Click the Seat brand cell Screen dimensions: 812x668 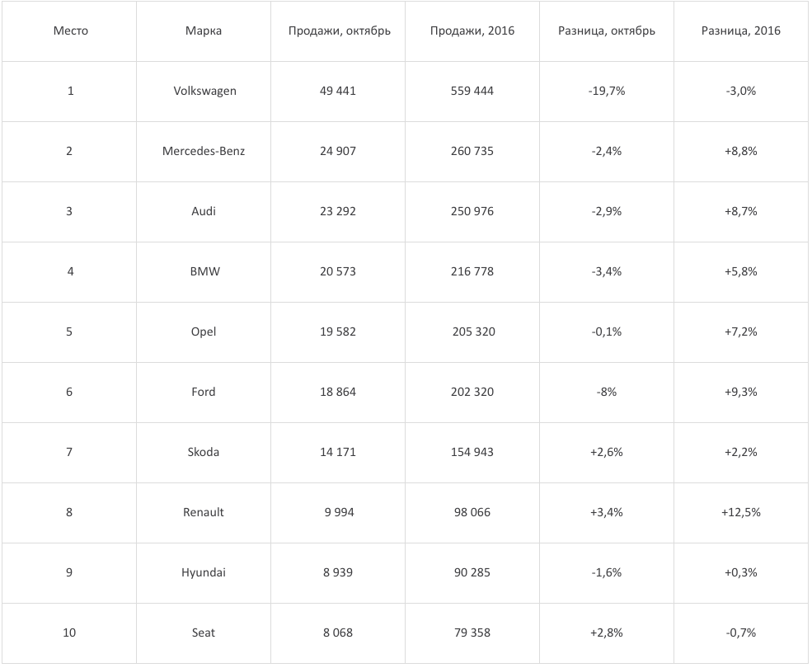click(204, 633)
